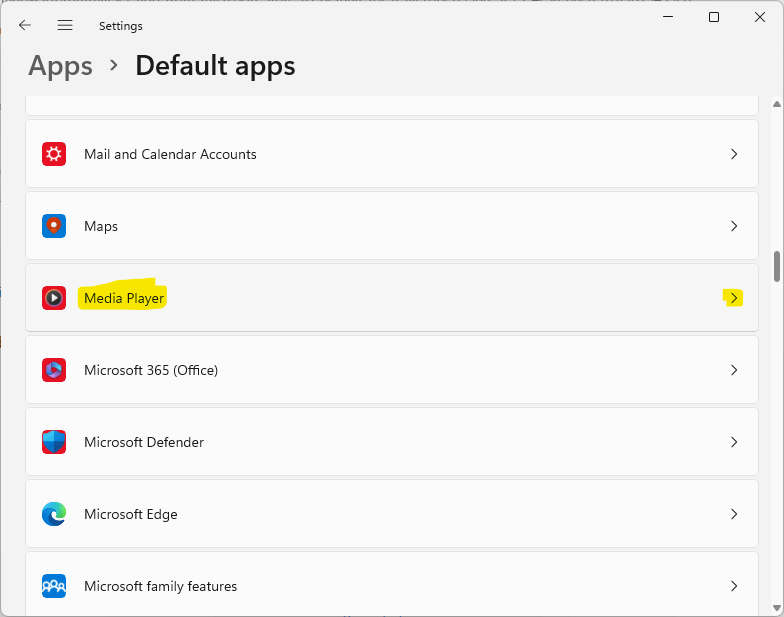Click the Maps app icon
The height and width of the screenshot is (617, 784).
(x=54, y=226)
